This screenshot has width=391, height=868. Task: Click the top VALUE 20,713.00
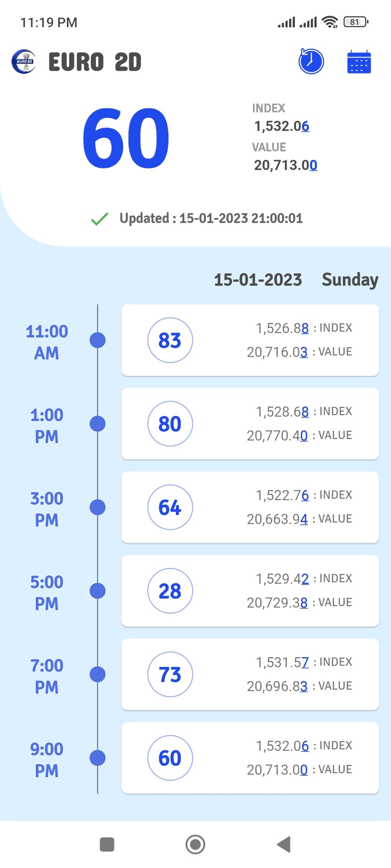point(285,165)
